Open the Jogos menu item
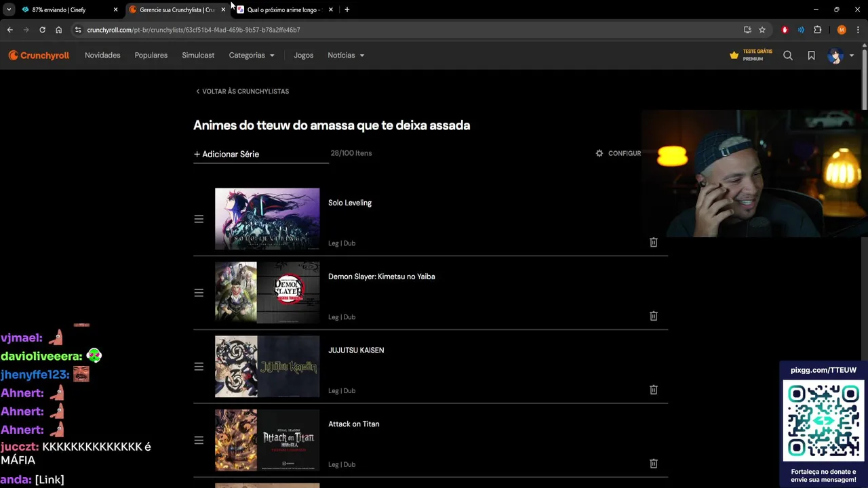Image resolution: width=868 pixels, height=488 pixels. click(x=303, y=56)
